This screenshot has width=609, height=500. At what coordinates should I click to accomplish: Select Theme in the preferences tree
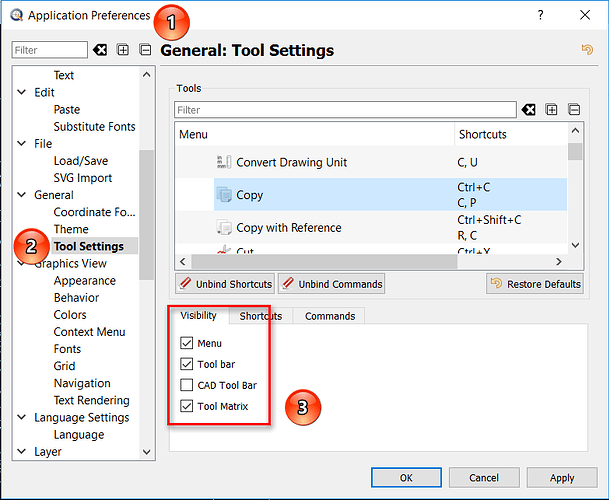point(71,229)
